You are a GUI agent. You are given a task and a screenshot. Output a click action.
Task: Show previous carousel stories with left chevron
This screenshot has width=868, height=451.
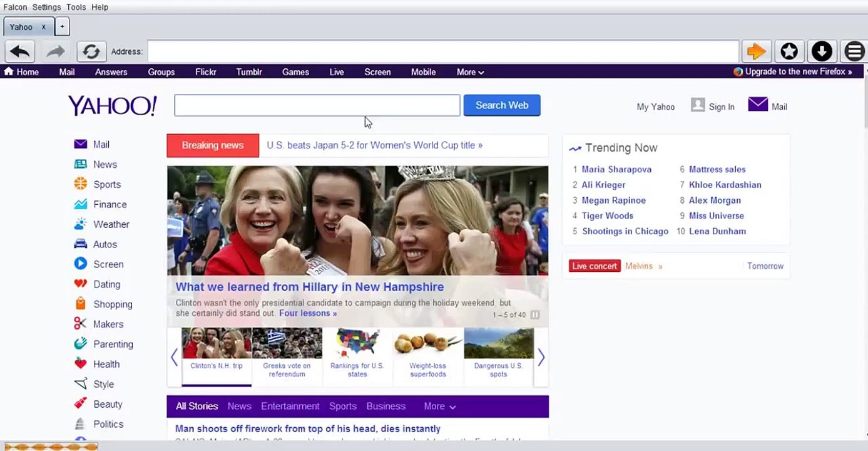[x=174, y=357]
